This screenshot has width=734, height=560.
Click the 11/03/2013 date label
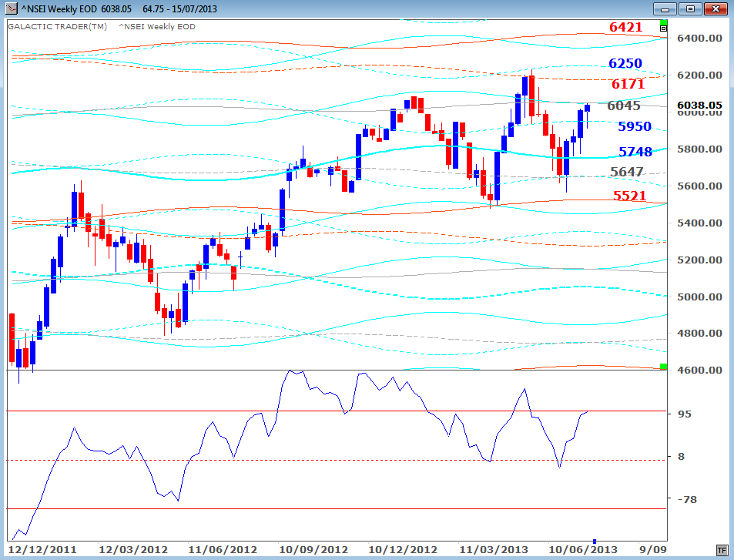pos(494,550)
